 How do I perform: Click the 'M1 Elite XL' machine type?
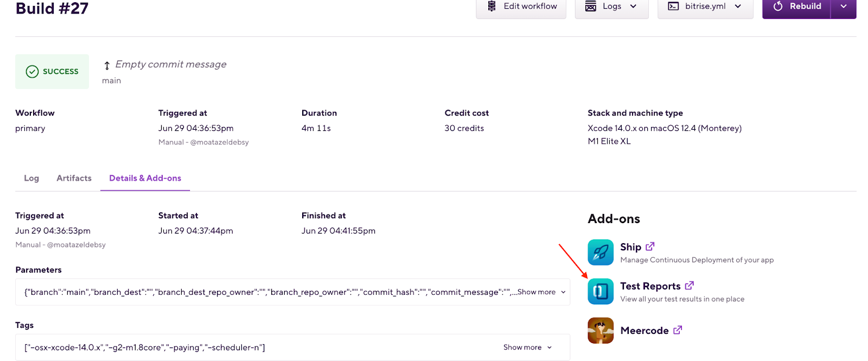609,141
